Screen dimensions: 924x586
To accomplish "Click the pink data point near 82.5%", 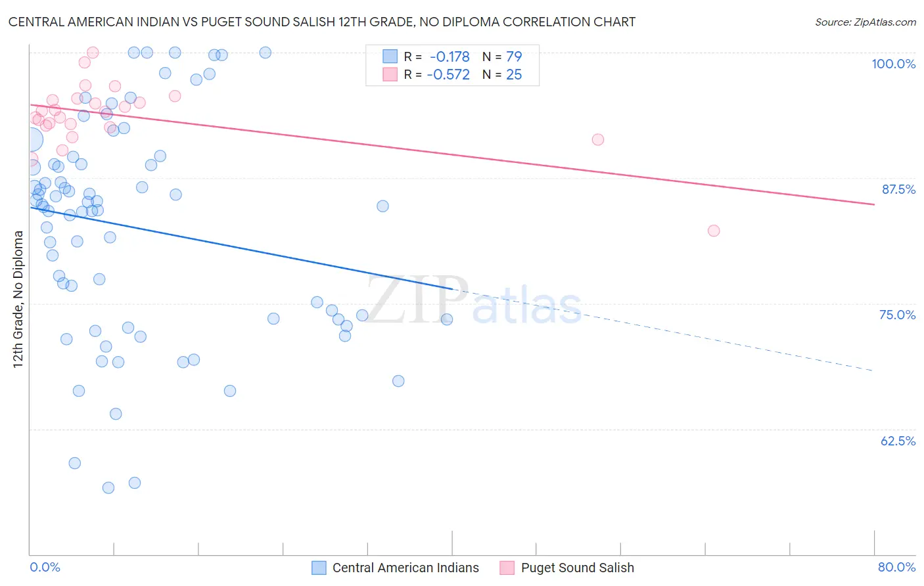I will click(714, 231).
